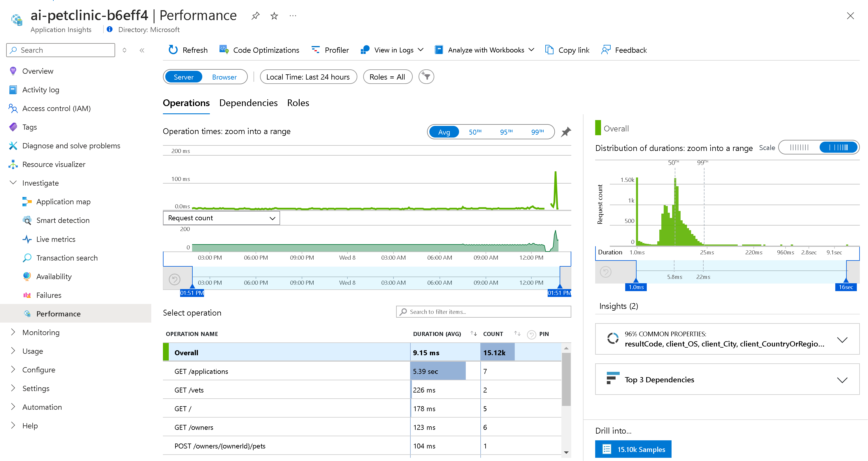Screen dimensions: 868x461
Task: Open Activity log in the sidebar
Action: (x=41, y=90)
